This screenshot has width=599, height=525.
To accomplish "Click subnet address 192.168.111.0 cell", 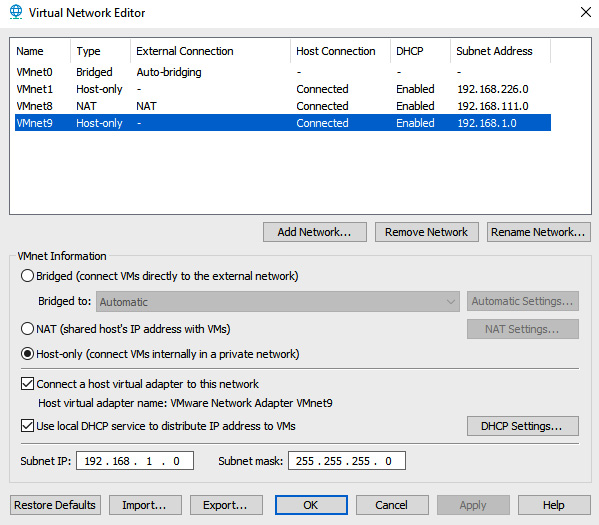I will (493, 106).
